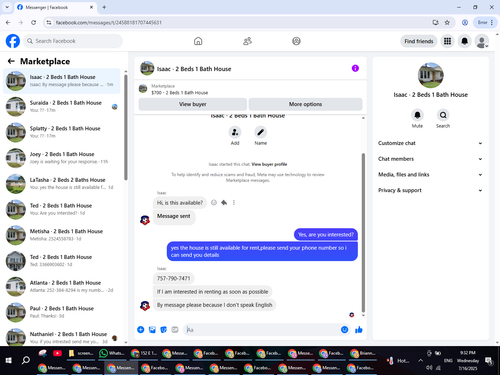
Task: Open the WhatsApp taskbar item
Action: coord(112,353)
